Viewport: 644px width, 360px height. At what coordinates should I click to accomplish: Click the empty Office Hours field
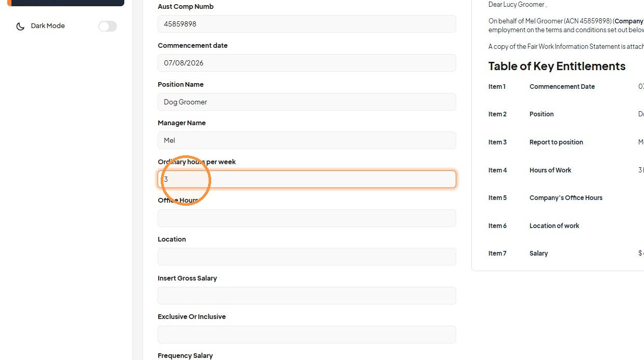(x=306, y=218)
